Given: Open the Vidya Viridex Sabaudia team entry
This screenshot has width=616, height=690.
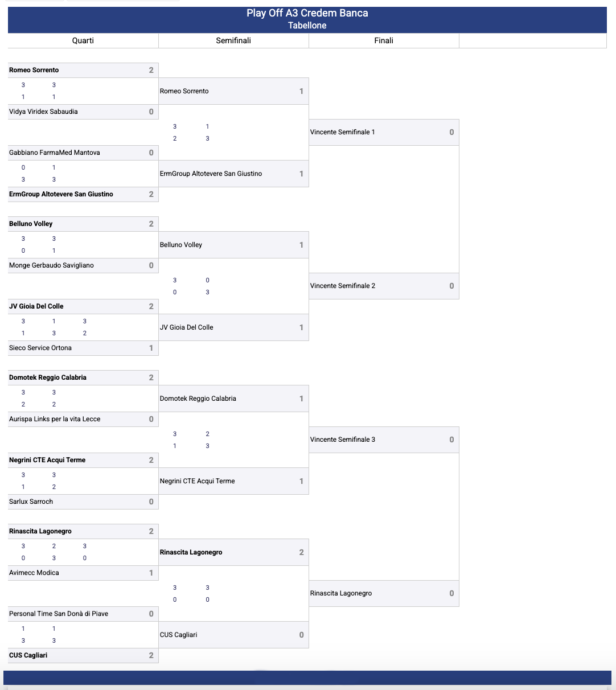Looking at the screenshot, I should tap(43, 112).
